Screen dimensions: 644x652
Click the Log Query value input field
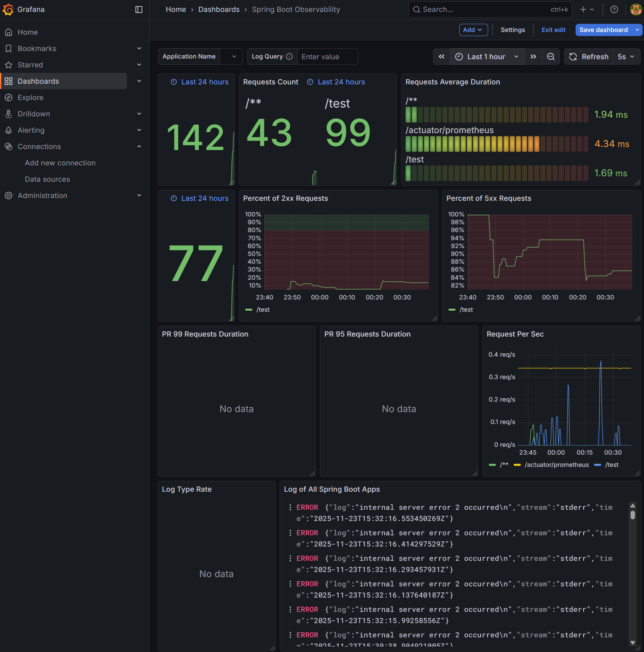(327, 56)
